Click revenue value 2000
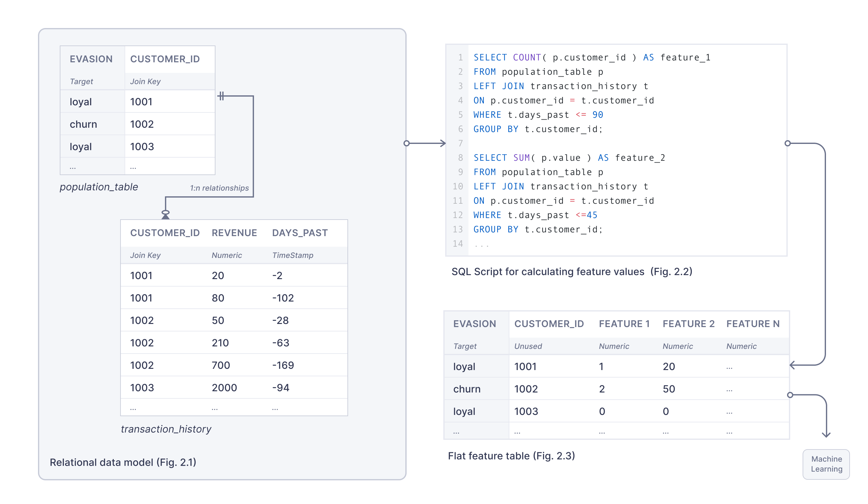This screenshot has height=504, width=868. [224, 388]
